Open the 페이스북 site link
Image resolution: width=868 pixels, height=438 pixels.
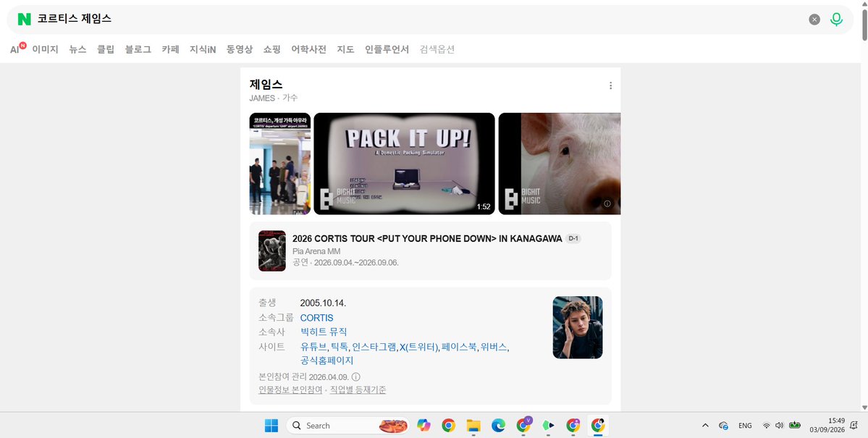click(x=459, y=348)
